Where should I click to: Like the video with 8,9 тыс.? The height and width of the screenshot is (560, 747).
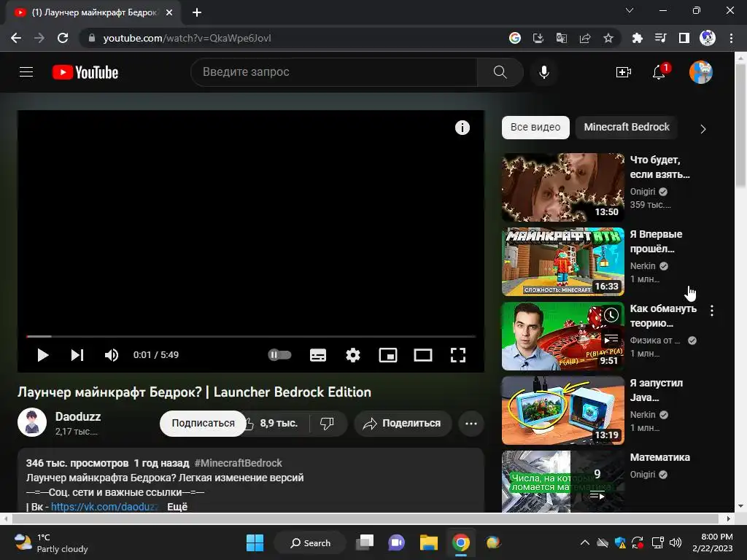(274, 423)
